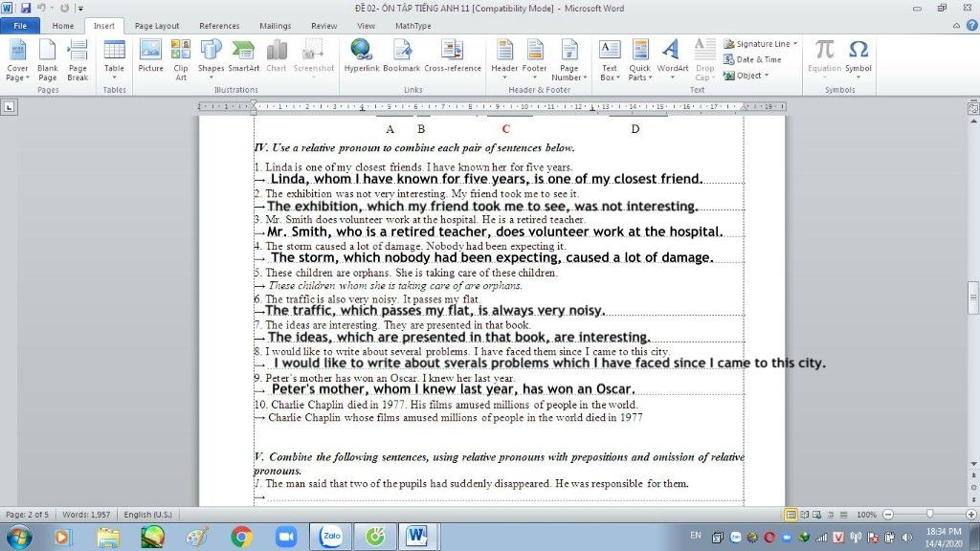Screen dimensions: 980x551
Task: Expand the Object dropdown arrow
Action: tap(767, 76)
